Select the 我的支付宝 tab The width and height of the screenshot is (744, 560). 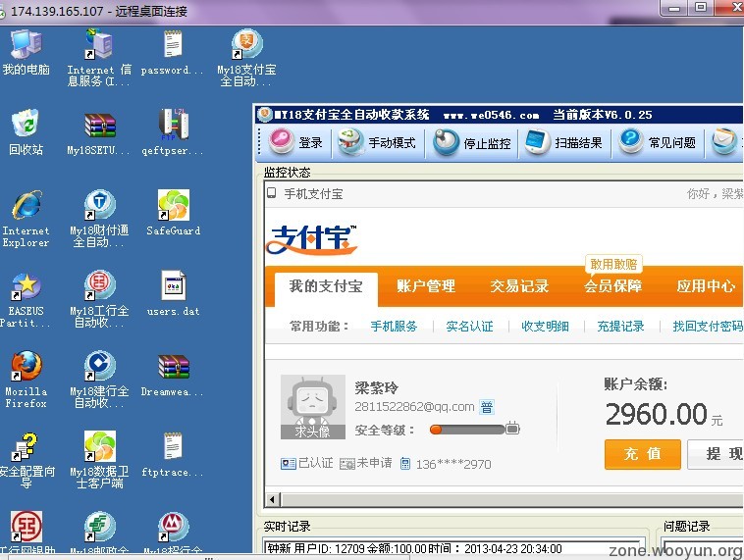tap(326, 286)
